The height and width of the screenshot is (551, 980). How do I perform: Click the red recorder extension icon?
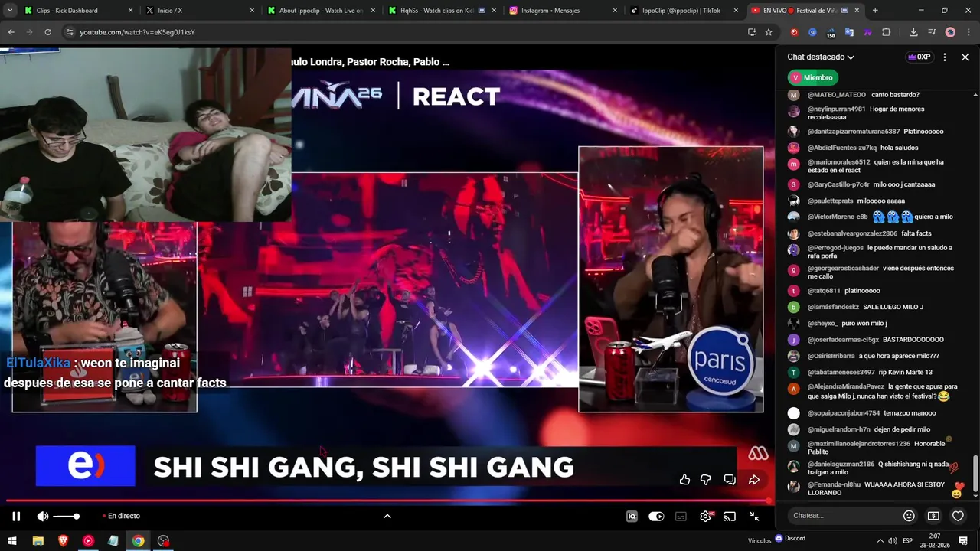pyautogui.click(x=794, y=32)
